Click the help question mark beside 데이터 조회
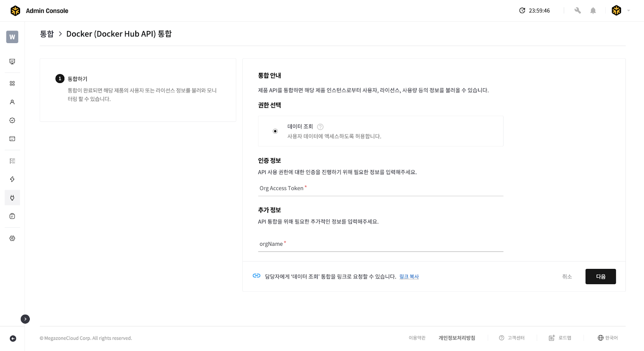 (320, 127)
